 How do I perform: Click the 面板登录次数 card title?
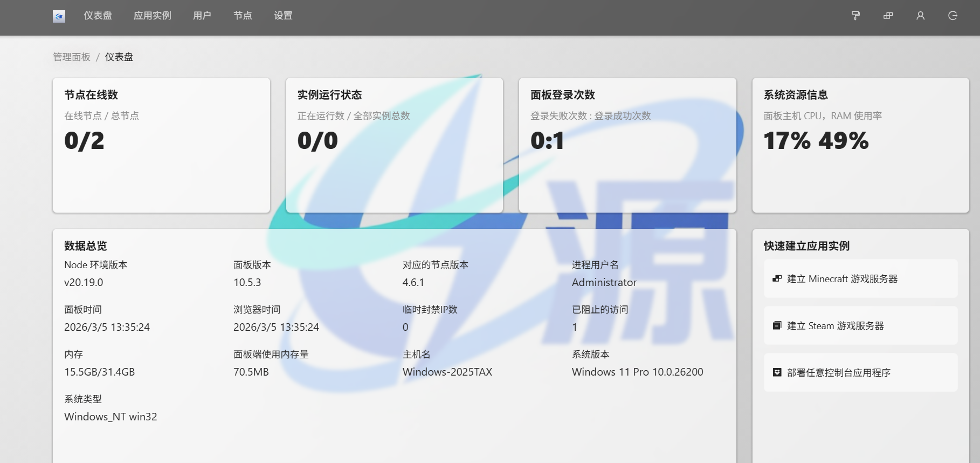tap(563, 95)
